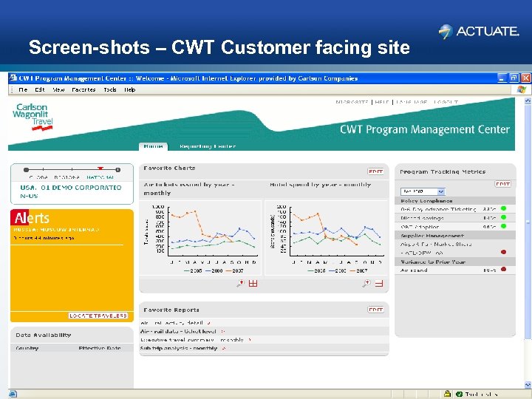Switch to the Reporting Center tab
532x399 pixels.
click(208, 146)
